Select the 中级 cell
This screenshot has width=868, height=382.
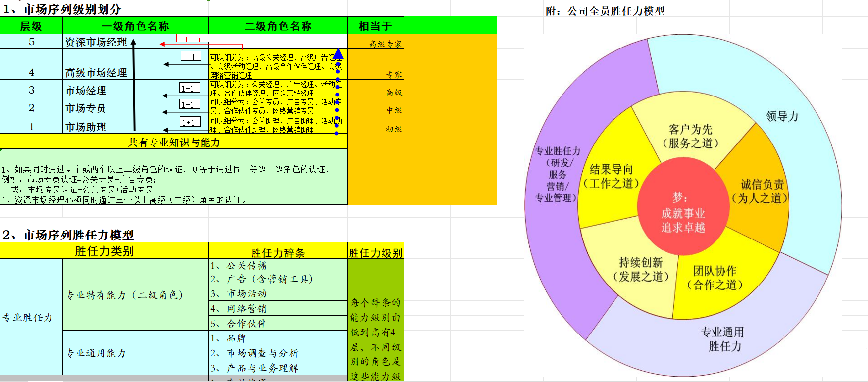(x=375, y=107)
